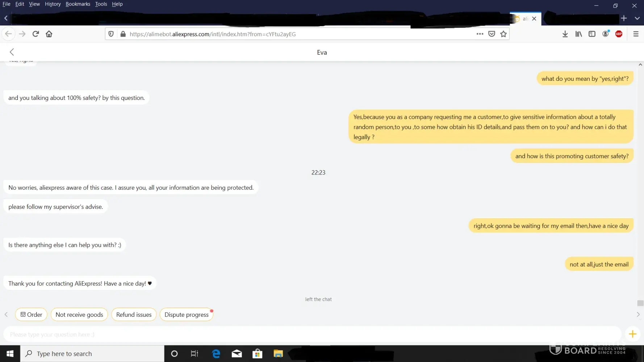Open the library bookshelf icon
The image size is (644, 362).
(x=578, y=34)
